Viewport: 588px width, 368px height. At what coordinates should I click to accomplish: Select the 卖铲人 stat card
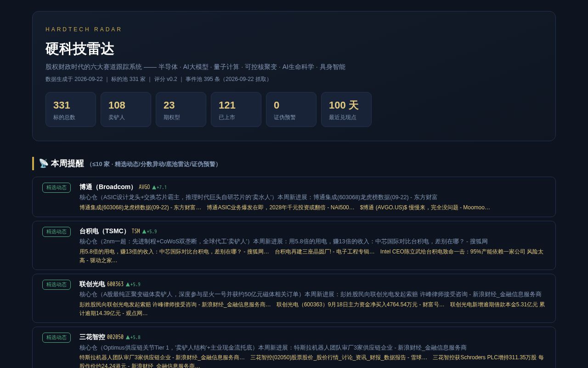126,109
